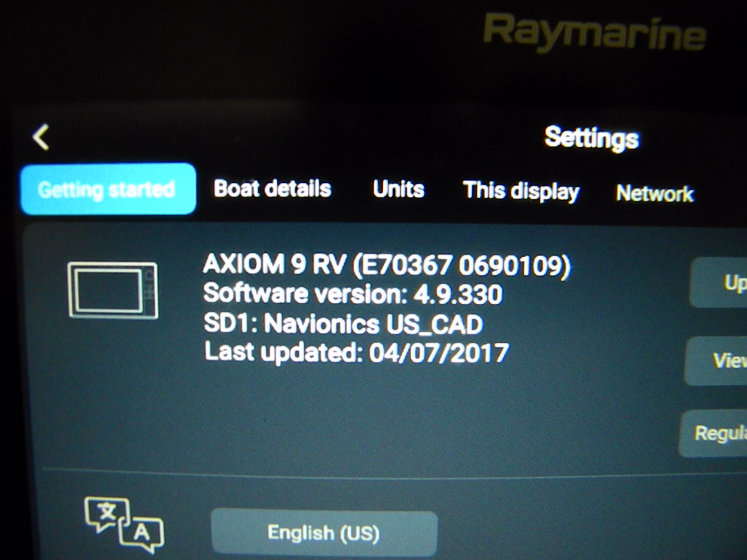Click the 04/07/2017 date value
The image size is (747, 560).
[439, 353]
